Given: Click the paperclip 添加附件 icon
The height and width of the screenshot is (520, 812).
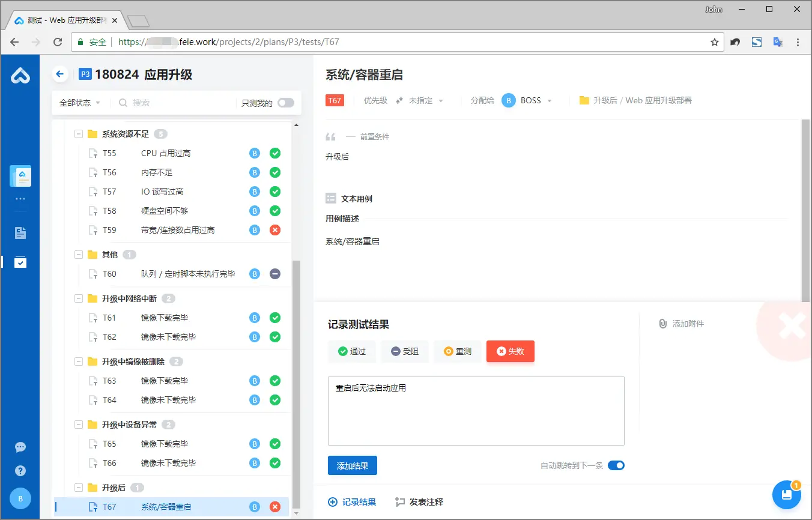Looking at the screenshot, I should (663, 324).
